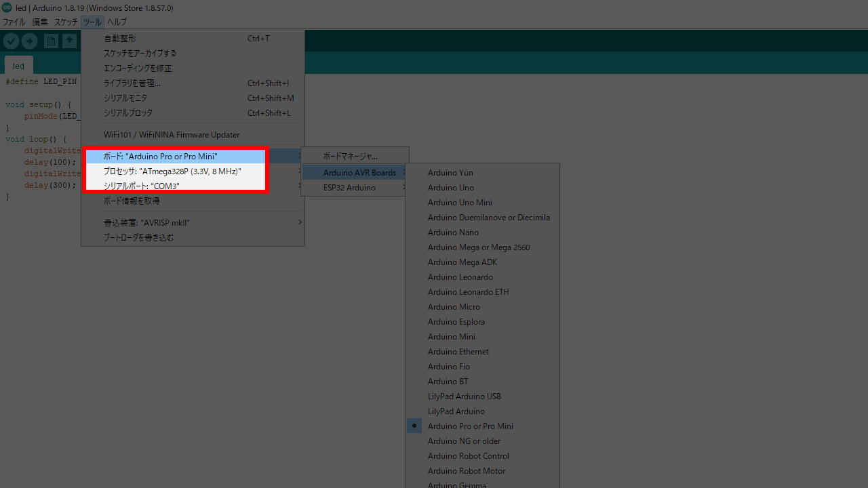Expand the ESP32 Arduino boards submenu
Viewport: 868px width, 488px height.
(x=349, y=188)
